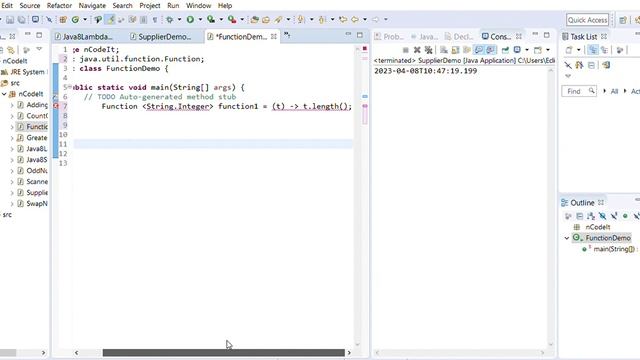Screen dimensions: 640x360
Task: Close the FunctionDemo editor tab
Action: click(x=273, y=37)
